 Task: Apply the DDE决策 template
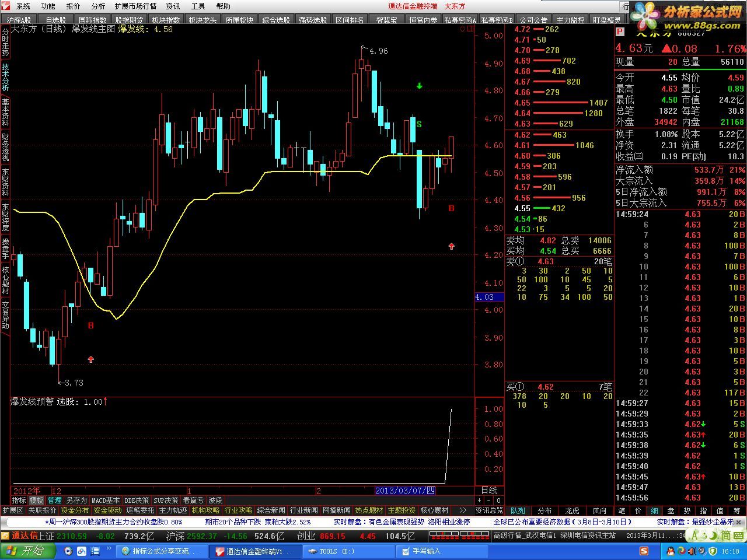pos(137,501)
